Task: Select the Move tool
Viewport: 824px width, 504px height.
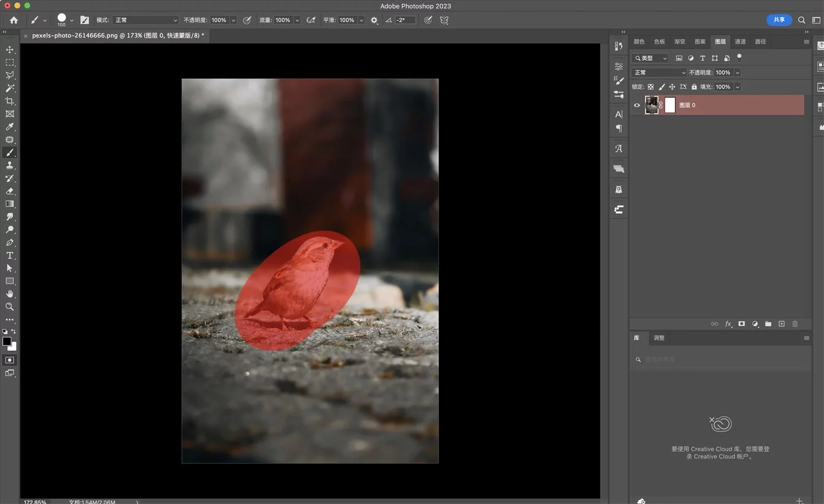Action: (10, 49)
